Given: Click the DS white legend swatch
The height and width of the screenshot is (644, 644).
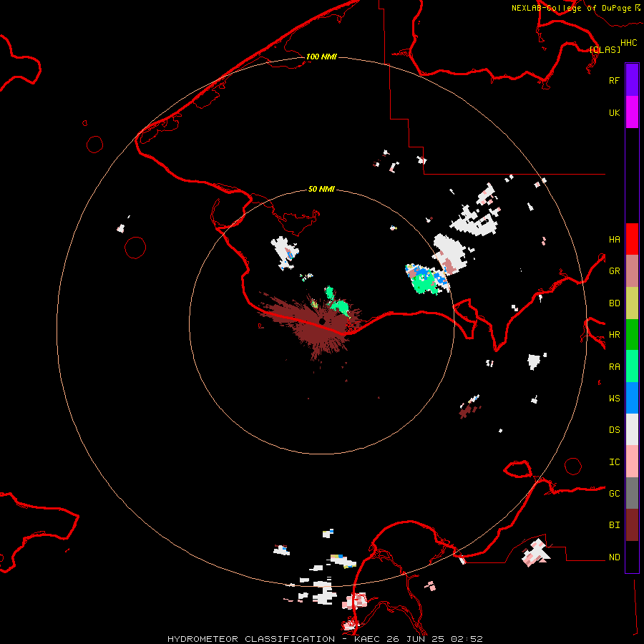Looking at the screenshot, I should tap(632, 429).
